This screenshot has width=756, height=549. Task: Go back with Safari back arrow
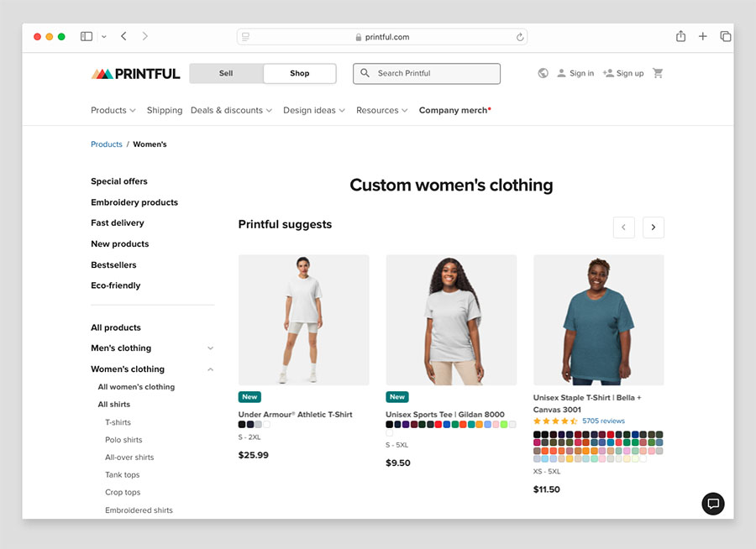[124, 36]
